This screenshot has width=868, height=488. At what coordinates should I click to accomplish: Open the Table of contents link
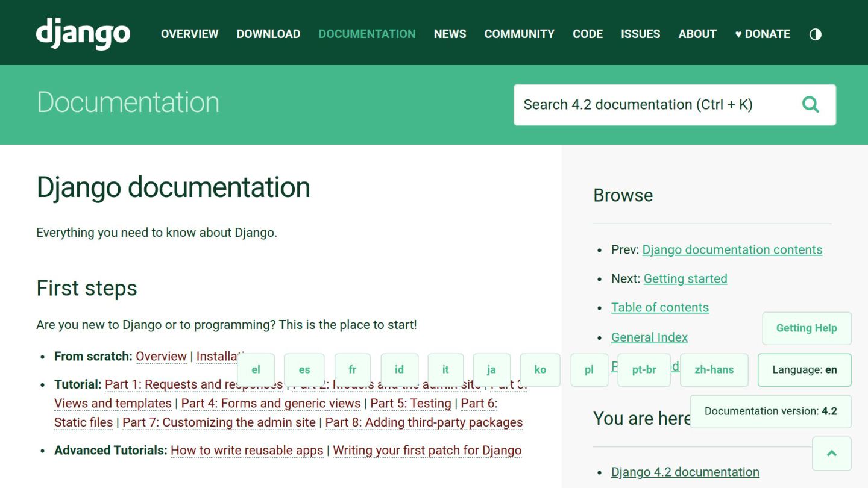click(660, 307)
